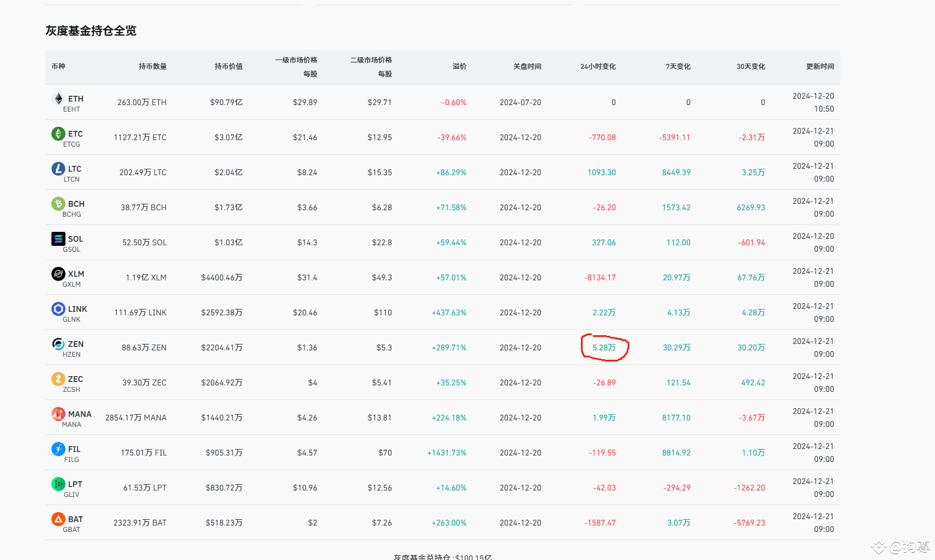This screenshot has width=935, height=560.
Task: Click the 灰度基金持仓全览 heading
Action: [x=91, y=30]
